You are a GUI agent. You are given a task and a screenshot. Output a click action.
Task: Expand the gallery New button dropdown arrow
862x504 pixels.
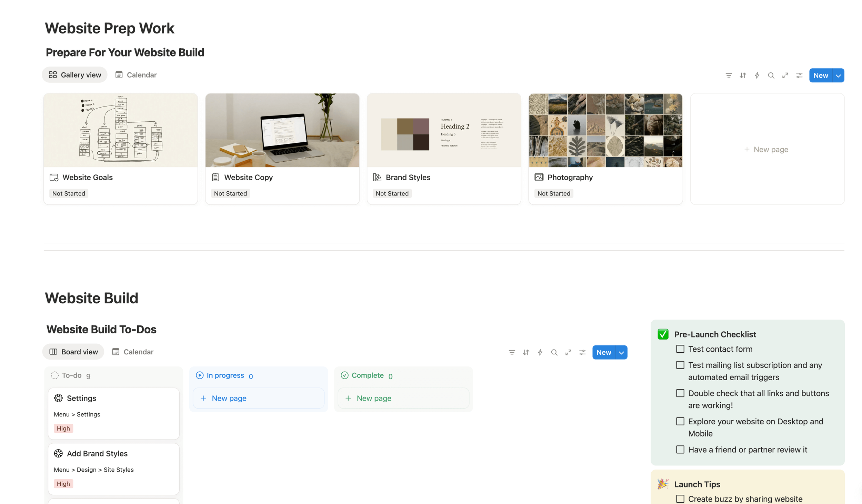coord(838,75)
